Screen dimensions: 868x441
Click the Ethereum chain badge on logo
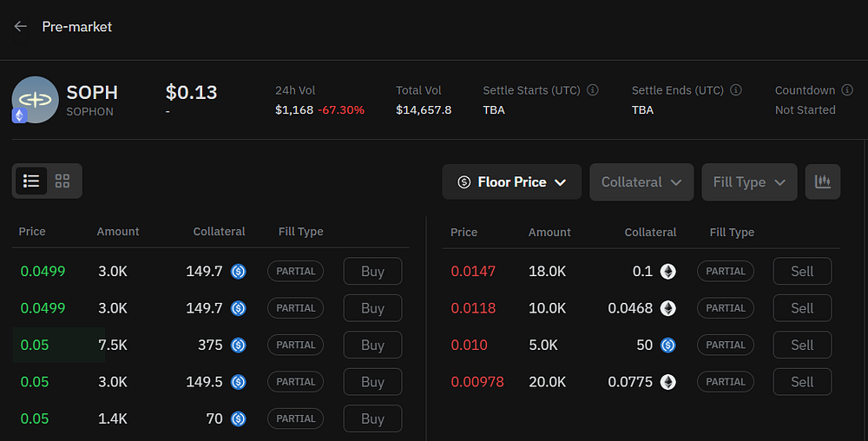coord(19,115)
